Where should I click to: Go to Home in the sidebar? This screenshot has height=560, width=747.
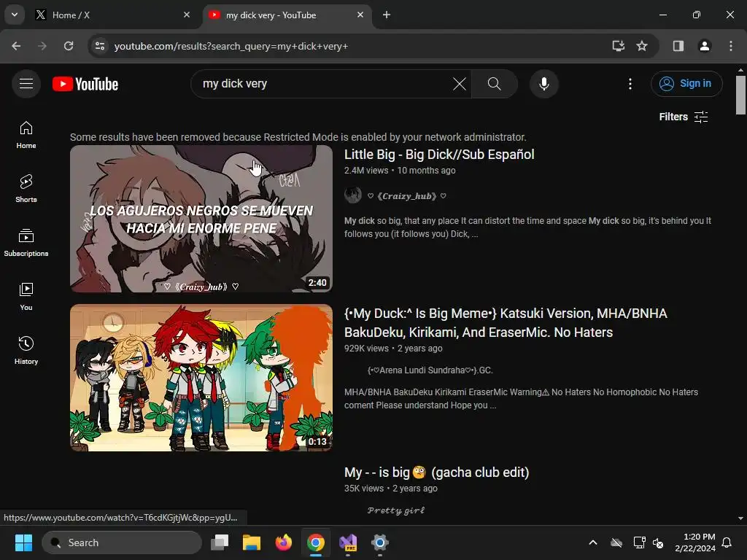[x=26, y=135]
